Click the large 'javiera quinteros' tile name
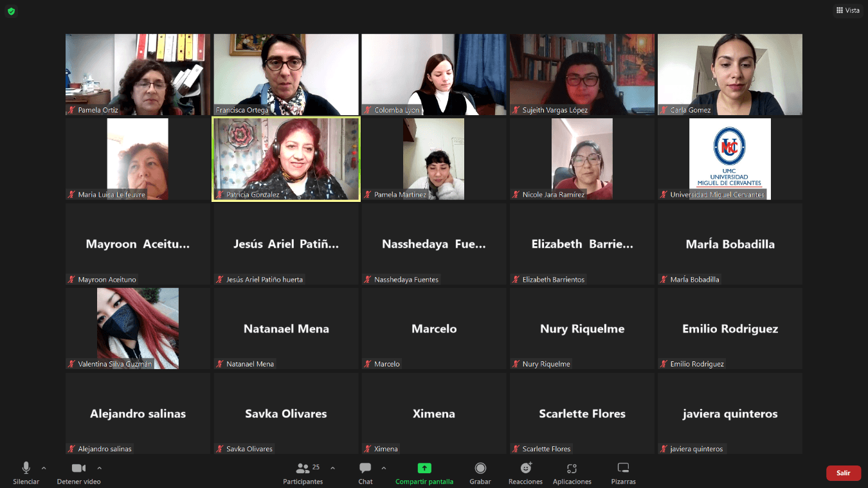 (730, 413)
